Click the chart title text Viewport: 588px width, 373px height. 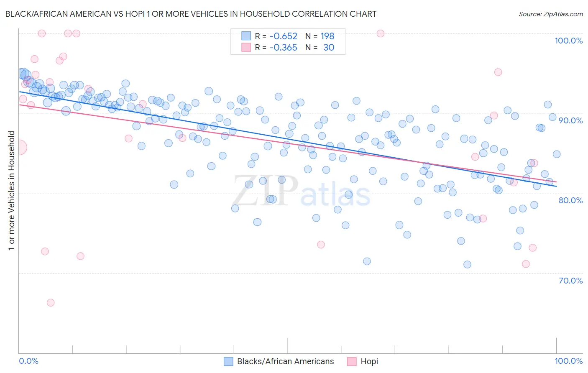tap(191, 14)
